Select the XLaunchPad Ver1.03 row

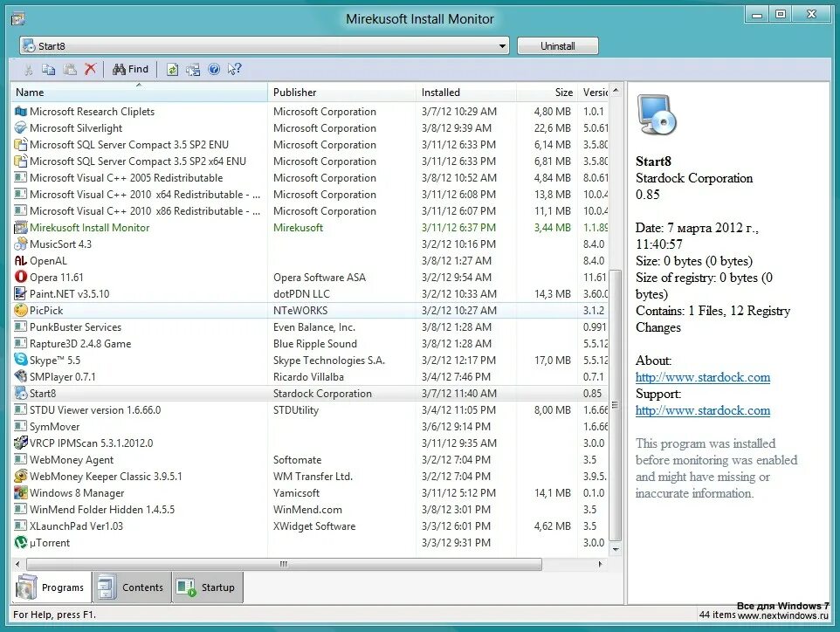pyautogui.click(x=310, y=526)
